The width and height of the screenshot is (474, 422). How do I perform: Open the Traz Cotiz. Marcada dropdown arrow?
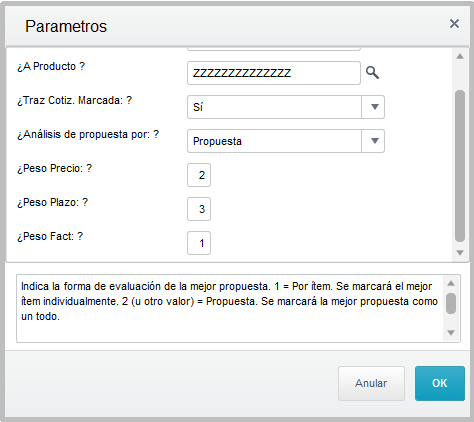pyautogui.click(x=374, y=107)
